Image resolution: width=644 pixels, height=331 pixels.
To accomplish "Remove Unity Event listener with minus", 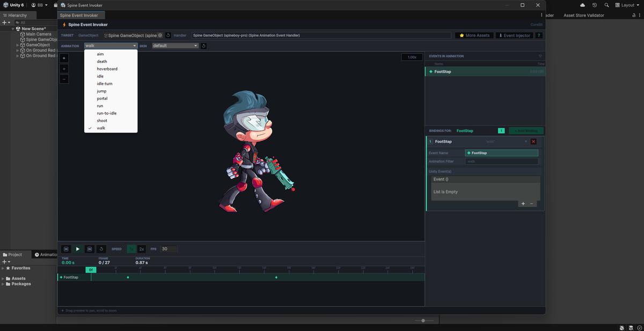I will 532,204.
